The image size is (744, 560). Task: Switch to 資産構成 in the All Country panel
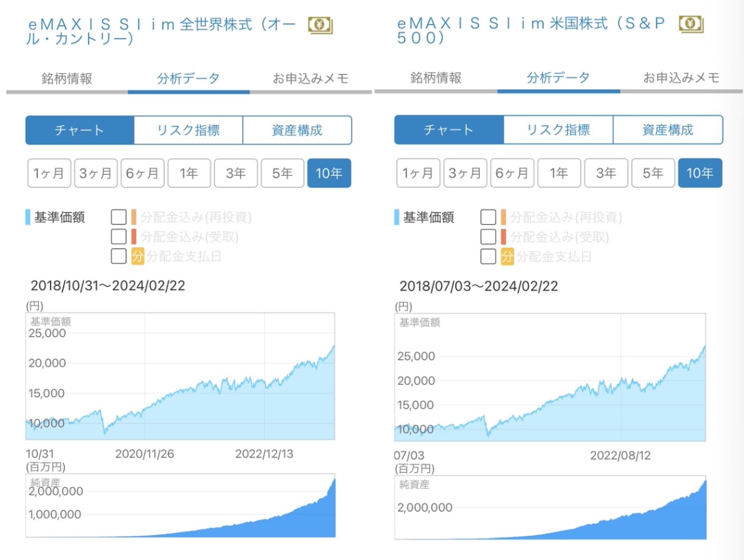(297, 130)
